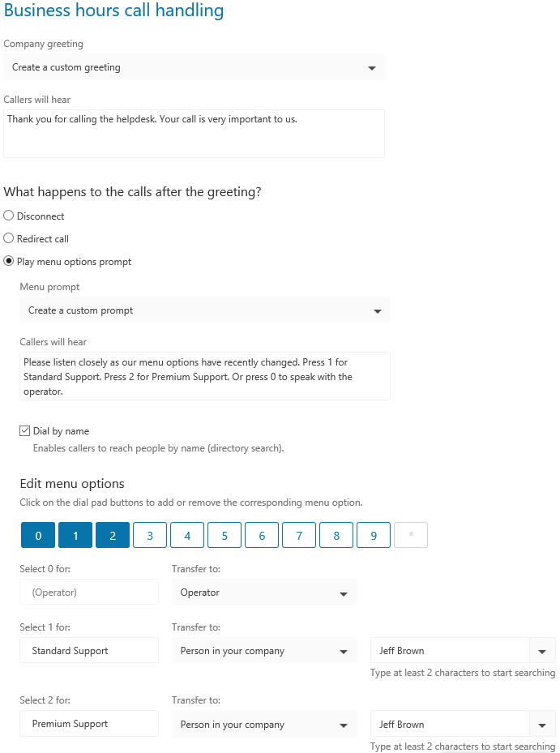560x753 pixels.
Task: Click dial pad button 9
Action: pyautogui.click(x=374, y=535)
